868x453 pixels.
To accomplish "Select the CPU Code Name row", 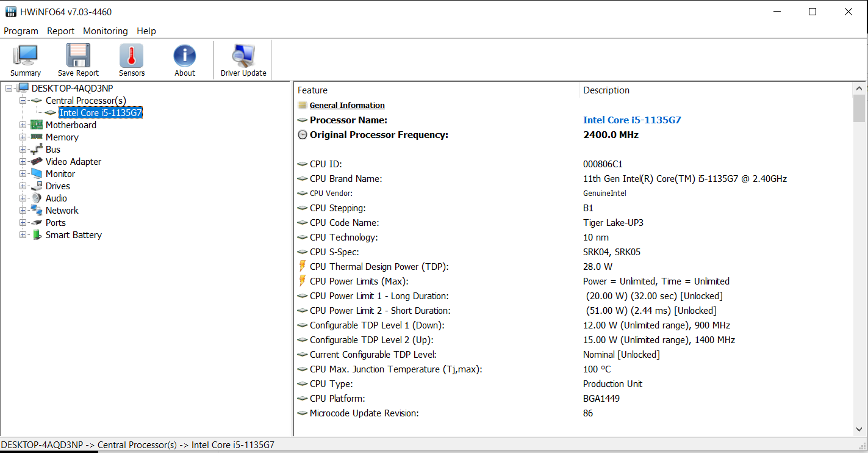I will (573, 223).
